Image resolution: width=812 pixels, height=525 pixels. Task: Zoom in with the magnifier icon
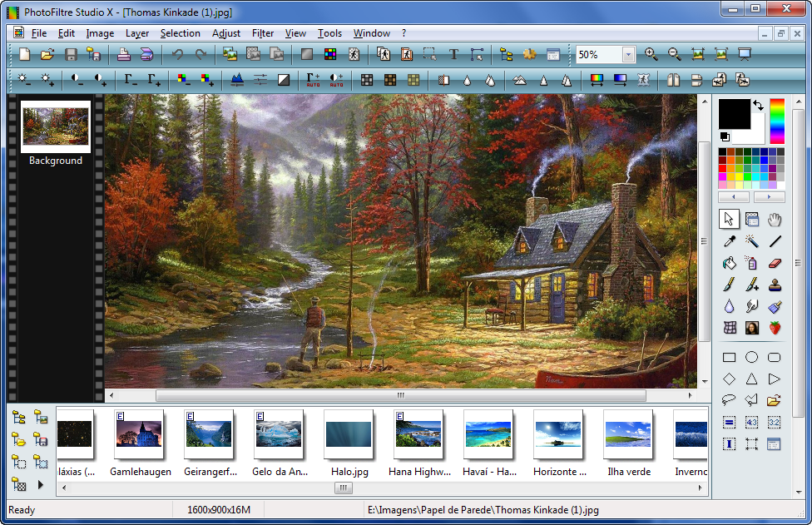coord(651,54)
